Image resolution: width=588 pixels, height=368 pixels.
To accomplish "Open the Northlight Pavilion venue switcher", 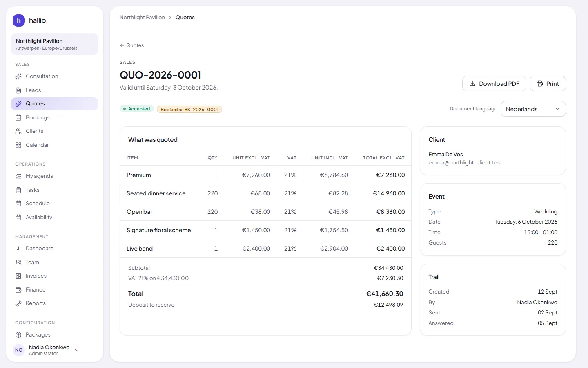I will (x=55, y=44).
